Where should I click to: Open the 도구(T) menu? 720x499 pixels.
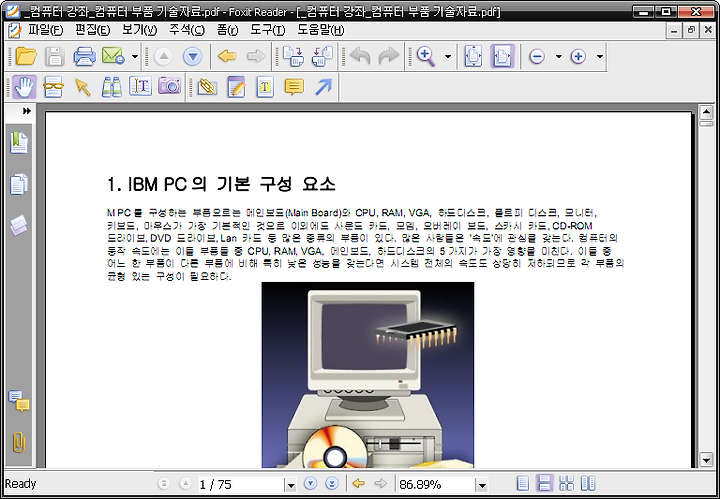tap(267, 30)
